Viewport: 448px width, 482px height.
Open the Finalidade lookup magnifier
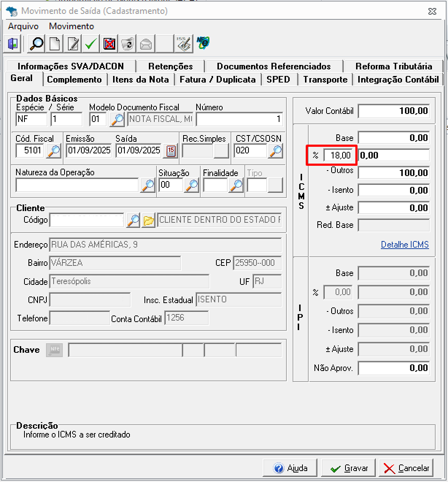(236, 185)
